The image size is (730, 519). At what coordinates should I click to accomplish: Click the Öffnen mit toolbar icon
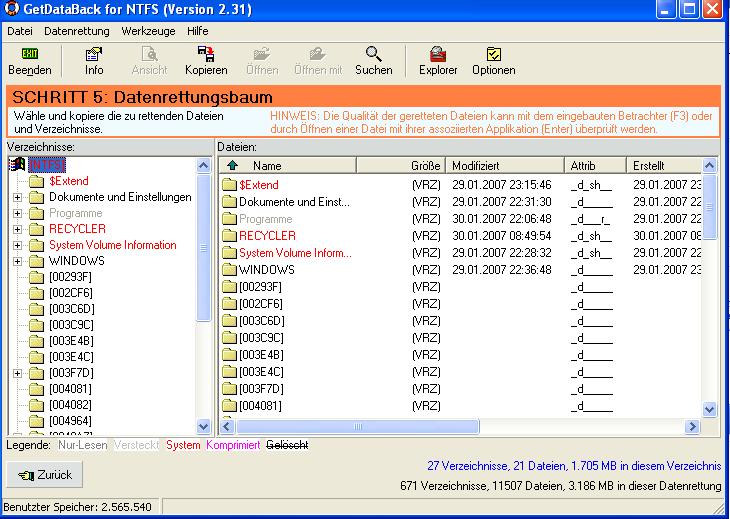pyautogui.click(x=318, y=54)
